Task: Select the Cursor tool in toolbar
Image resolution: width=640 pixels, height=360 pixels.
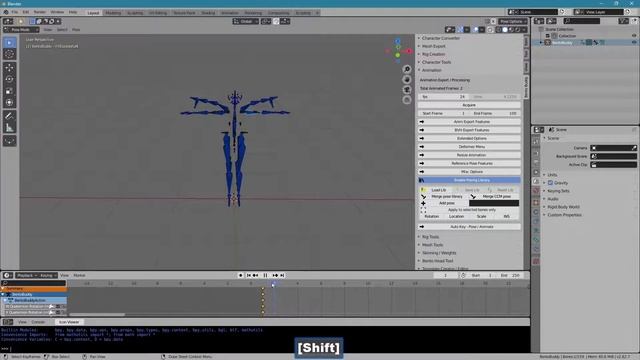Action: tap(9, 54)
